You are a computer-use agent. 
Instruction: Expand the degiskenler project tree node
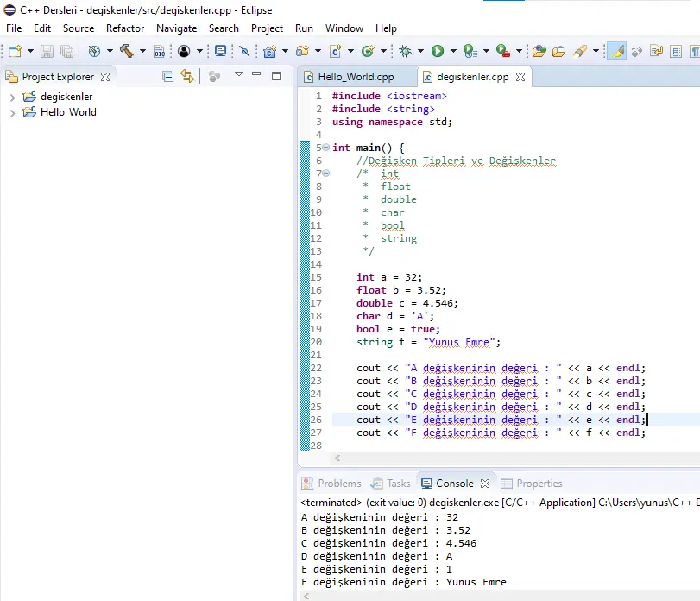12,97
